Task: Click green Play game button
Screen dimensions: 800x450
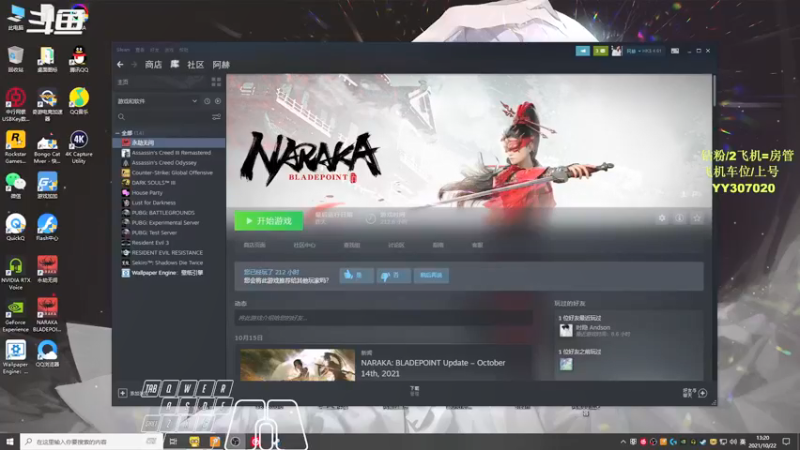Action: (268, 221)
